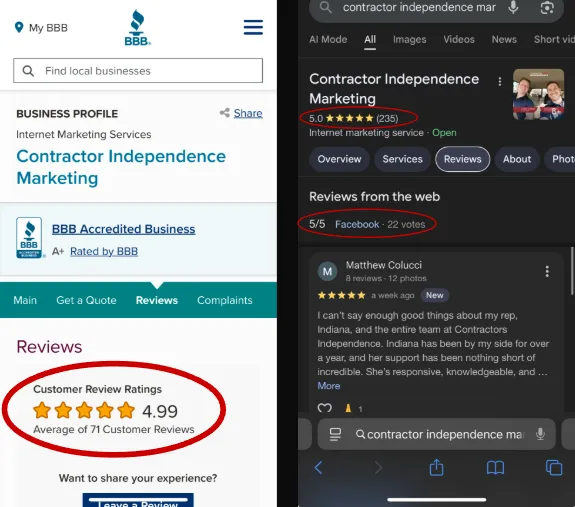Tap the Reviews chip in Google panel
This screenshot has width=575, height=507.
(x=462, y=159)
